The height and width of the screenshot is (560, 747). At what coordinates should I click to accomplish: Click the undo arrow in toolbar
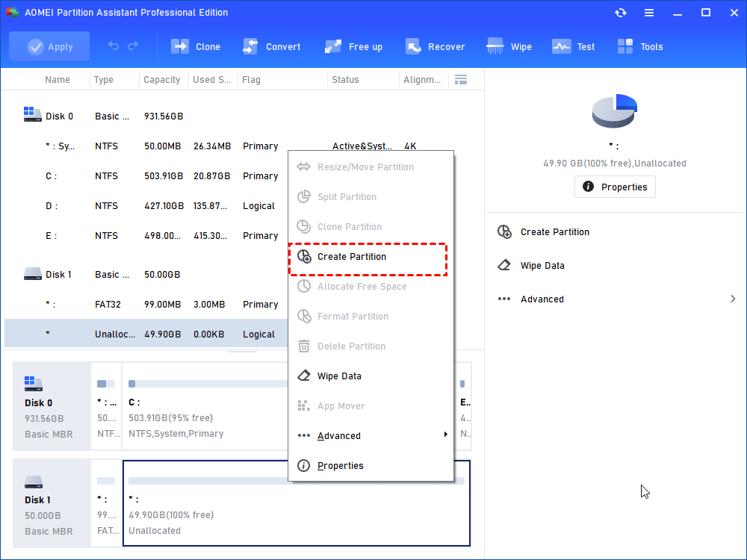point(114,46)
